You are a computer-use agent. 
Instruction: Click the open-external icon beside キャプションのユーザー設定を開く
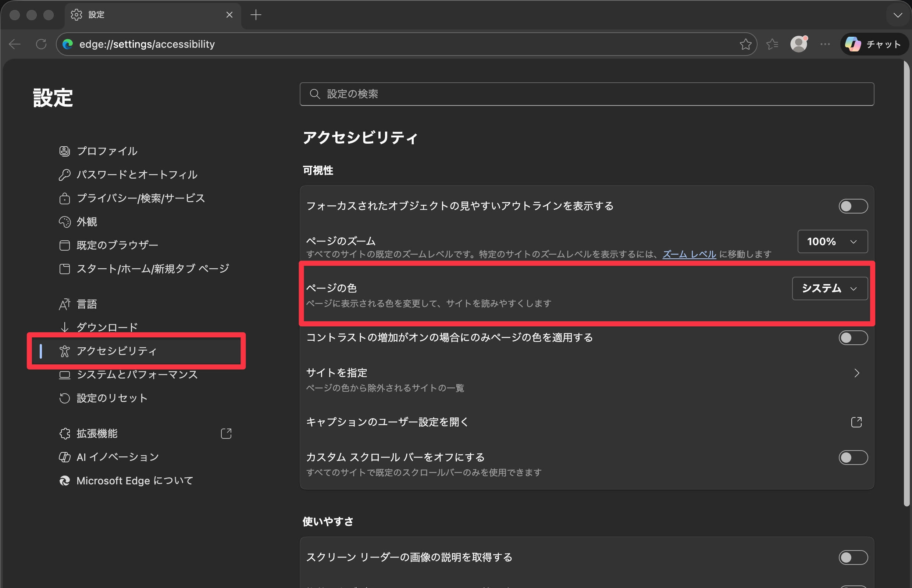[x=856, y=422]
